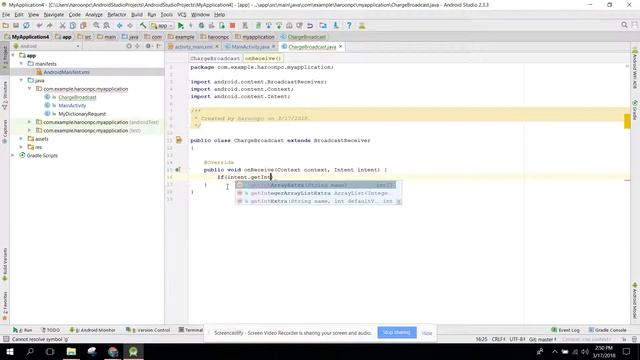
Task: Open the Version Control tool window
Action: [x=148, y=330]
